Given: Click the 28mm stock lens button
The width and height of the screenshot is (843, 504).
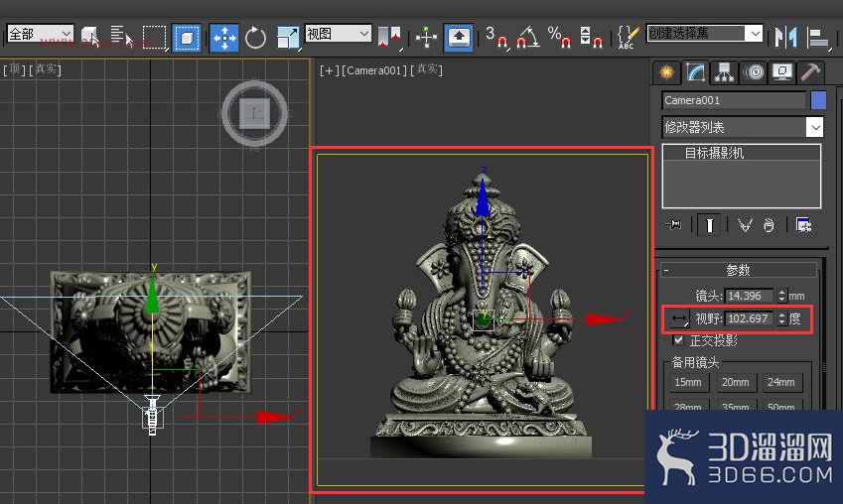Looking at the screenshot, I should click(688, 406).
